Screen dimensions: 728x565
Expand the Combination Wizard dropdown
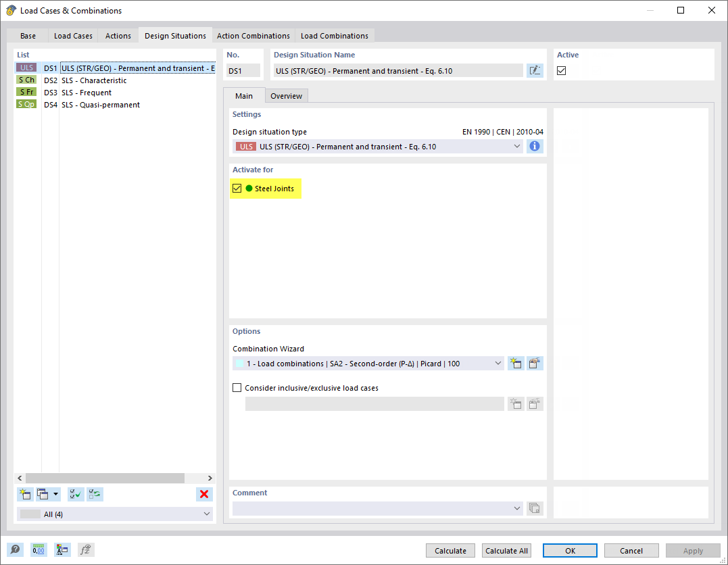[x=368, y=364]
